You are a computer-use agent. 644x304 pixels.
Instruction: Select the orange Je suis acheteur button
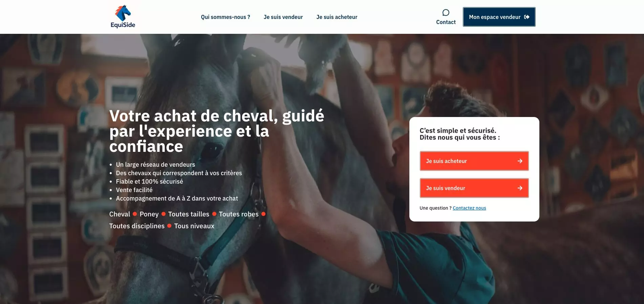click(474, 161)
